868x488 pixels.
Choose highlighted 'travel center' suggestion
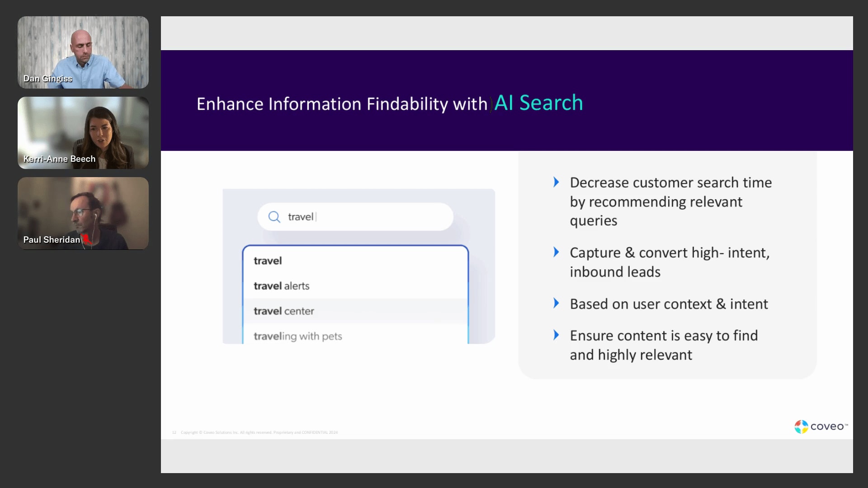(x=284, y=311)
